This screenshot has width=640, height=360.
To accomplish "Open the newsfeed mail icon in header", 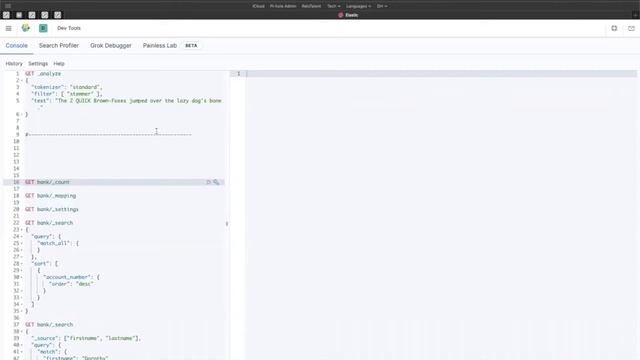I will click(x=631, y=29).
